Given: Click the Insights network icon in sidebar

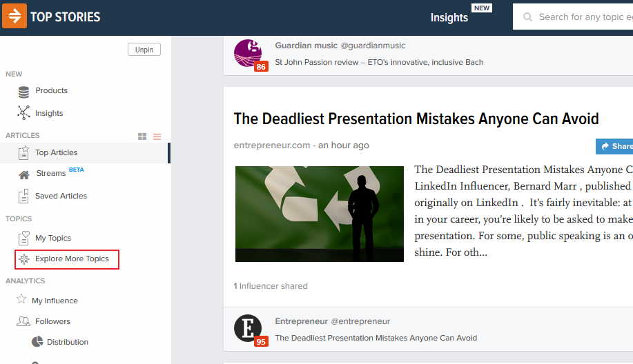Looking at the screenshot, I should 24,113.
